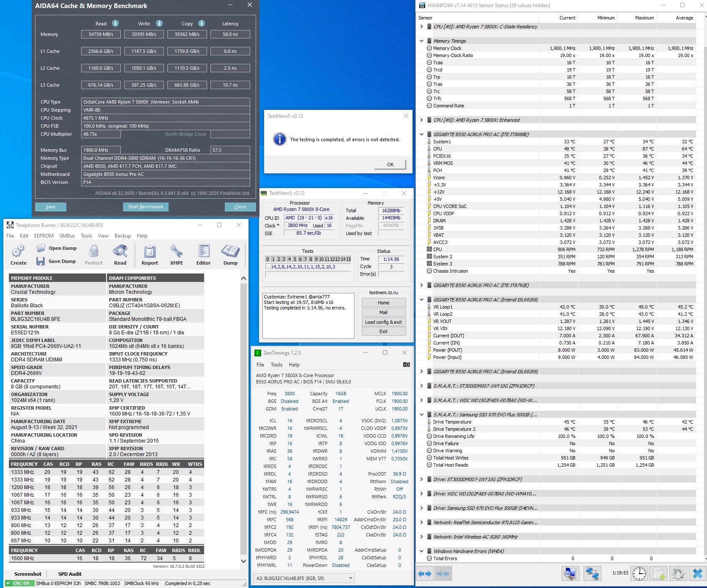
Task: Select the Total Errors row in HWiNFO
Action: 556,558
